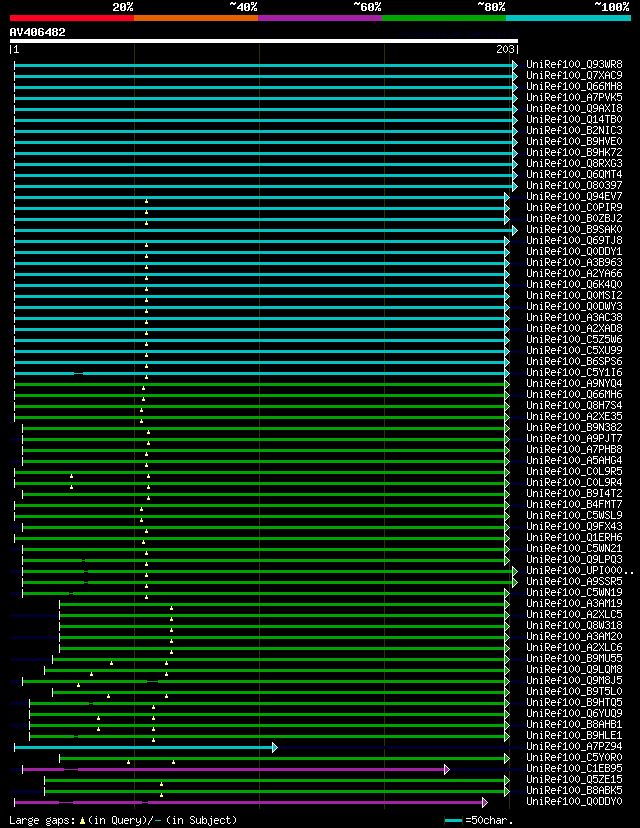Click the cyan ~100% legend segment
Screen dimensions: 640x828
tap(569, 18)
